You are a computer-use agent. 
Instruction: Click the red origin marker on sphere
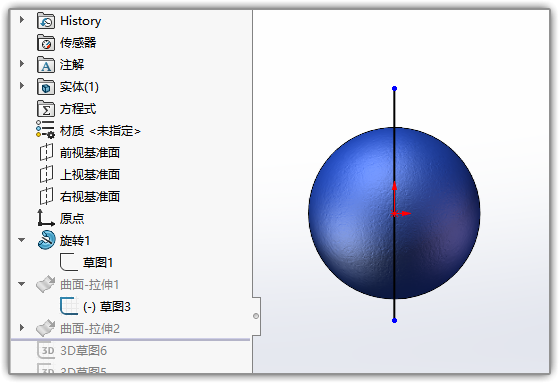tap(394, 214)
